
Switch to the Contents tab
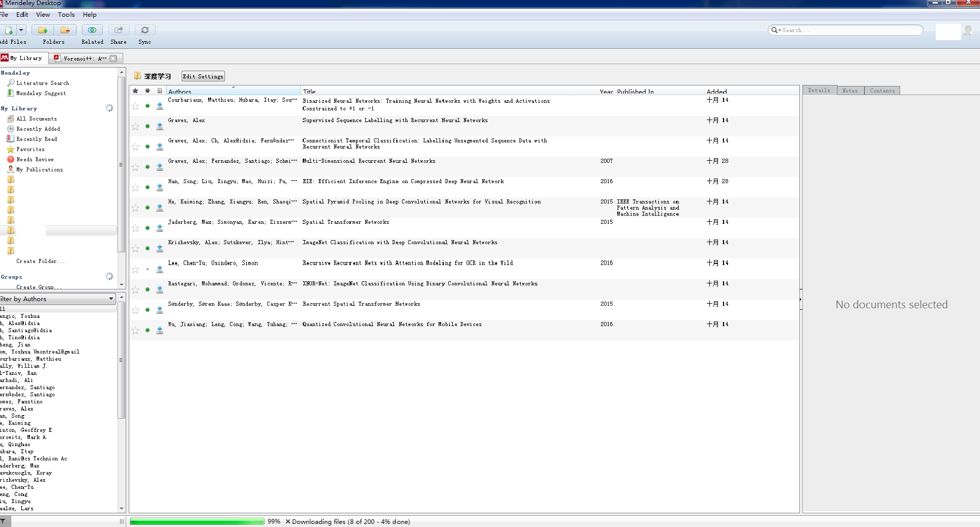point(882,91)
